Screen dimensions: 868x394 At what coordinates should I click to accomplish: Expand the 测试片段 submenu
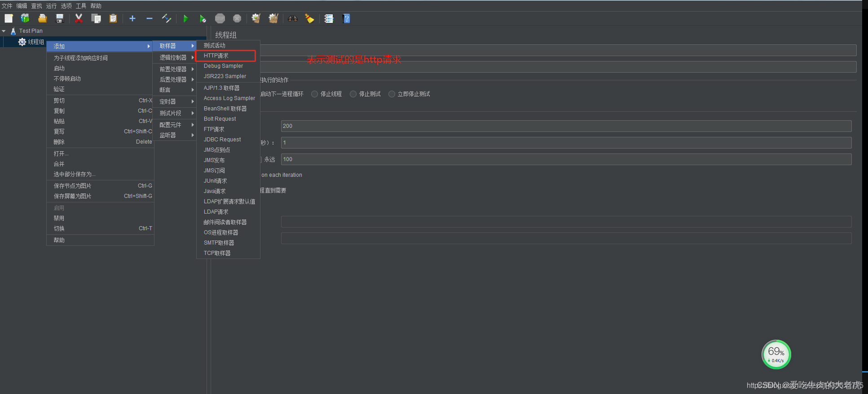[175, 113]
